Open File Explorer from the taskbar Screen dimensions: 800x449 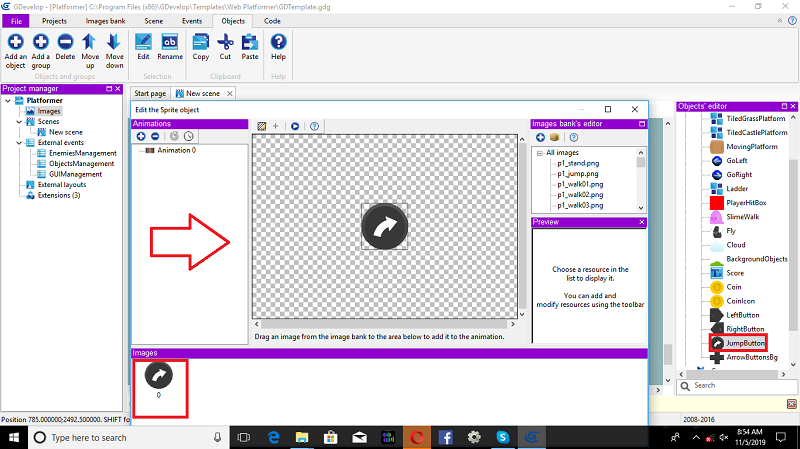(x=302, y=437)
